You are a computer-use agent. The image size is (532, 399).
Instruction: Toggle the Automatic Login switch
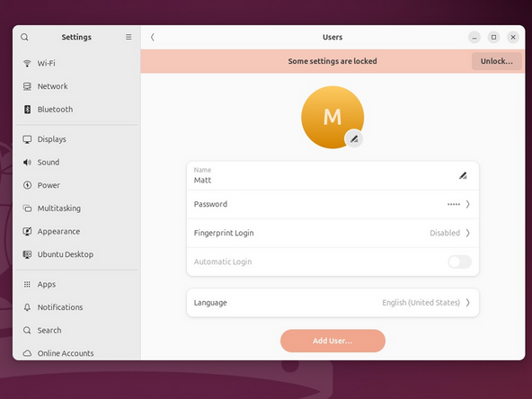point(460,262)
